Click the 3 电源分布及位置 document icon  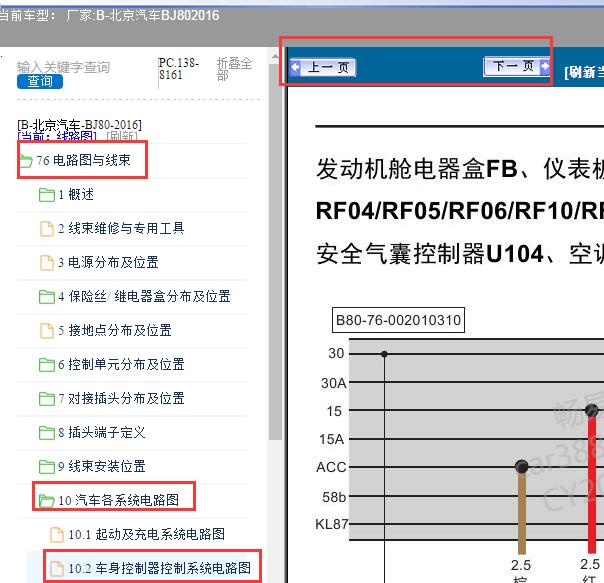(47, 262)
